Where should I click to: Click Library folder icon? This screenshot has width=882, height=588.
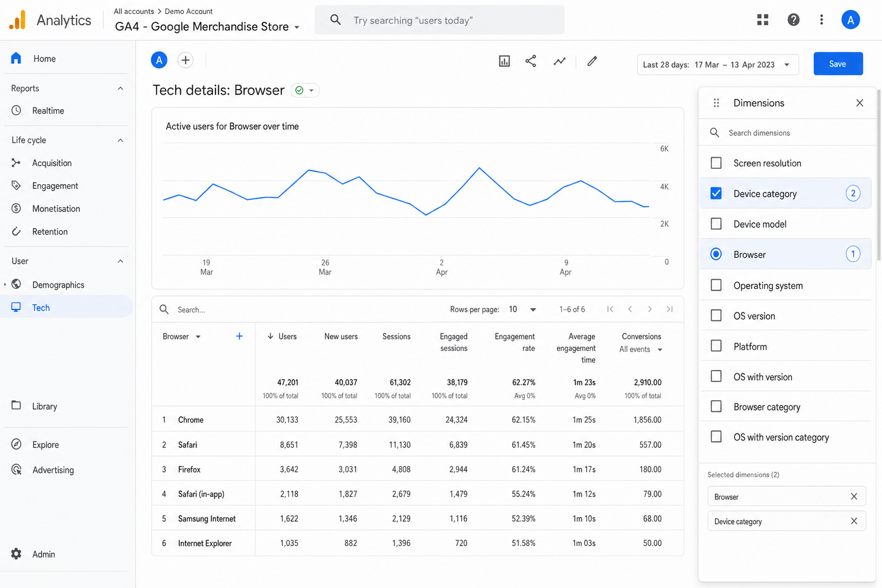[x=17, y=405]
